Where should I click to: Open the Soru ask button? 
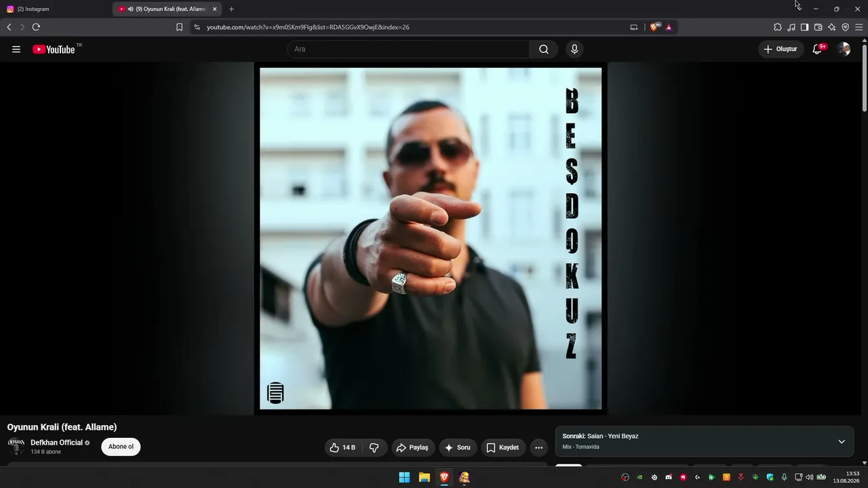coord(458,447)
